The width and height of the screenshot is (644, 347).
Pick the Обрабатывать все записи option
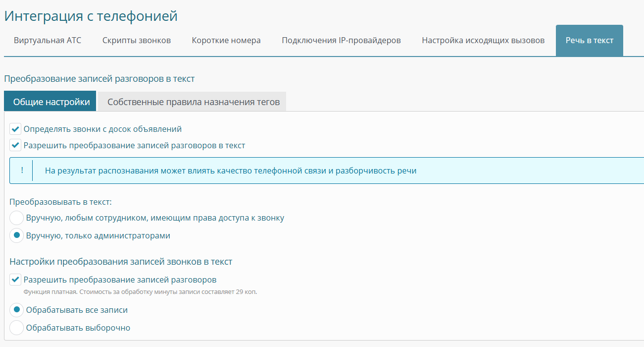click(17, 310)
